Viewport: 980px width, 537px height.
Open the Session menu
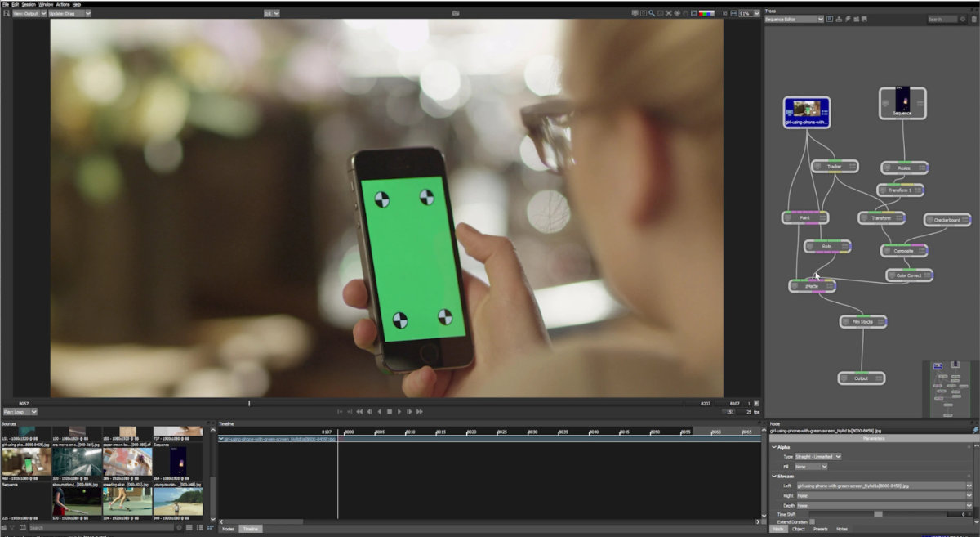point(29,4)
